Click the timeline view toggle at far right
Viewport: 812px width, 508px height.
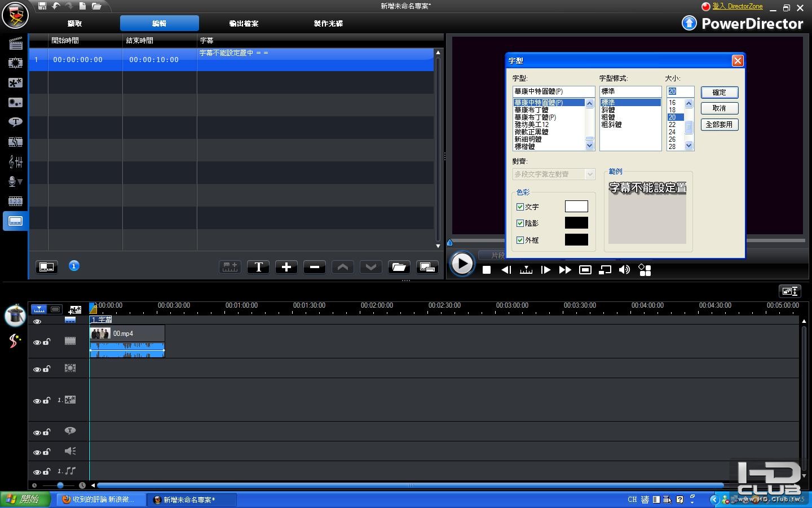tap(790, 291)
